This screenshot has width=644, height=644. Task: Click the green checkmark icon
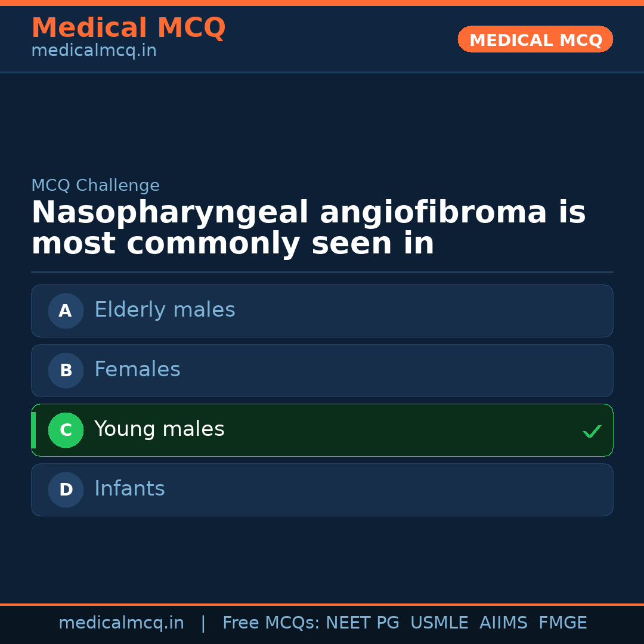click(592, 431)
